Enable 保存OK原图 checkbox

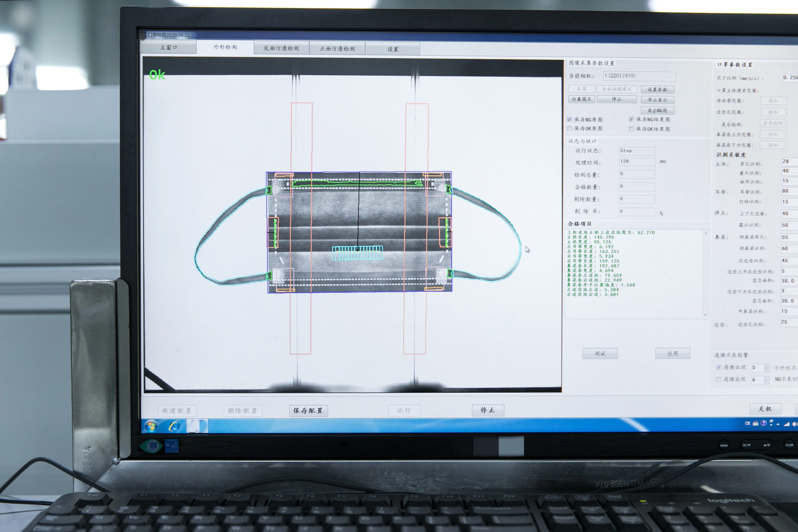[x=569, y=128]
